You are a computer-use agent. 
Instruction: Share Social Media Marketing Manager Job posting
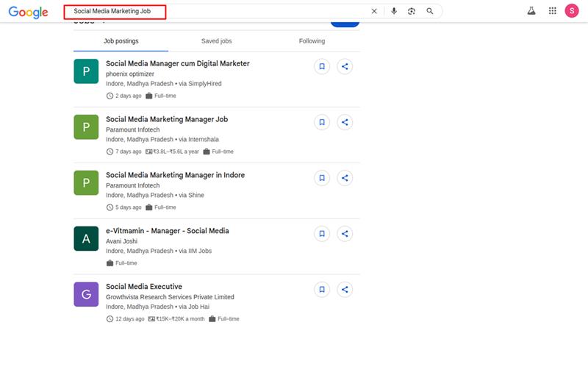[345, 122]
